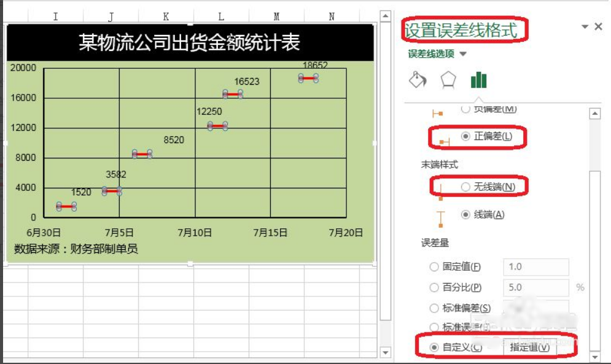Click the data label 1520
This screenshot has width=611, height=364.
click(81, 192)
